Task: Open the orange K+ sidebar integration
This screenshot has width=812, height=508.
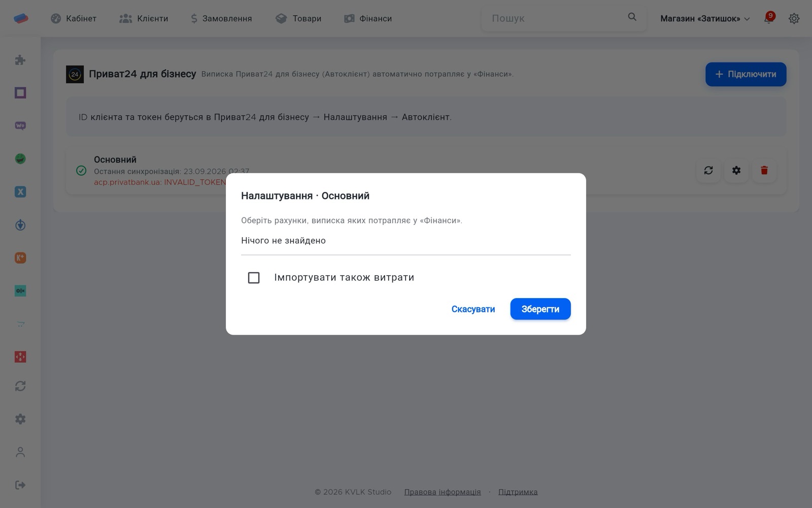Action: [20, 258]
